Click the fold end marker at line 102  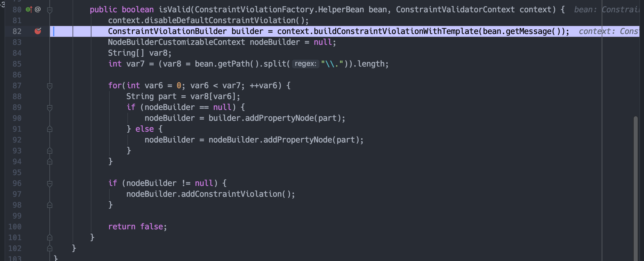point(50,248)
